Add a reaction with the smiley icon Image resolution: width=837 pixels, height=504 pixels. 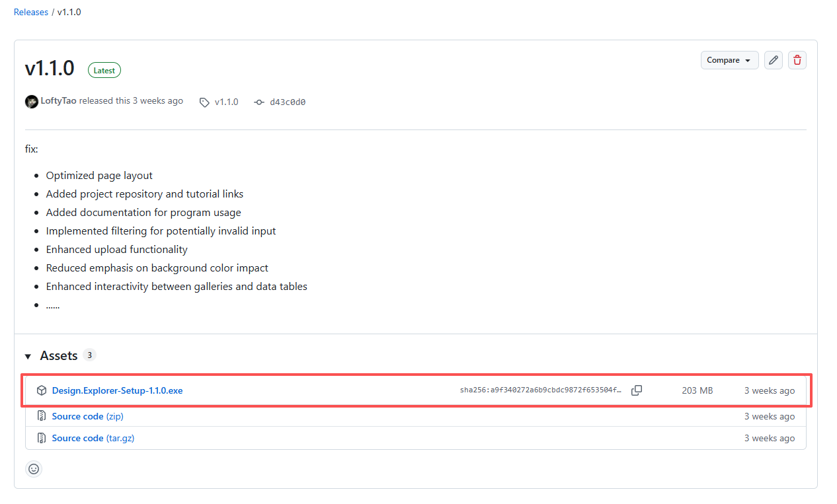[34, 469]
